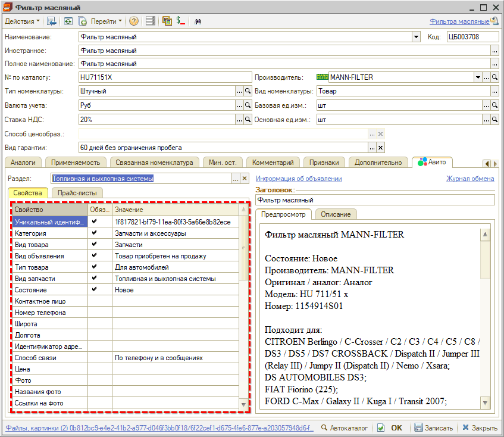504x437 pixels.
Task: Open the Информация об объявлении link
Action: click(x=299, y=179)
